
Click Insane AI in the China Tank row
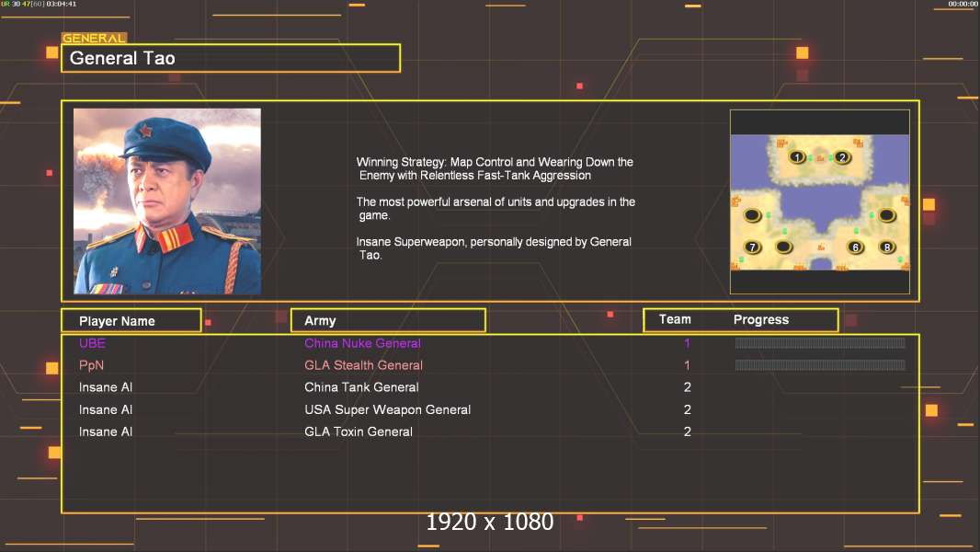pos(106,387)
